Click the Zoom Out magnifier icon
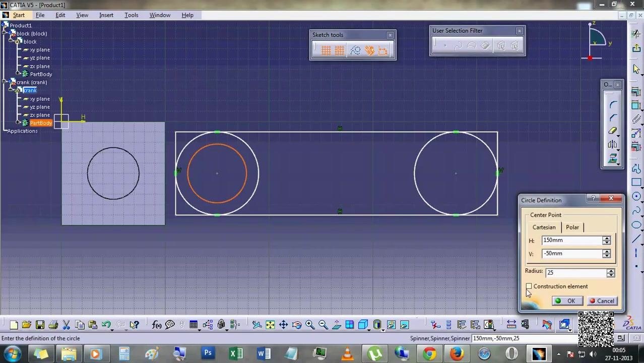 323,325
